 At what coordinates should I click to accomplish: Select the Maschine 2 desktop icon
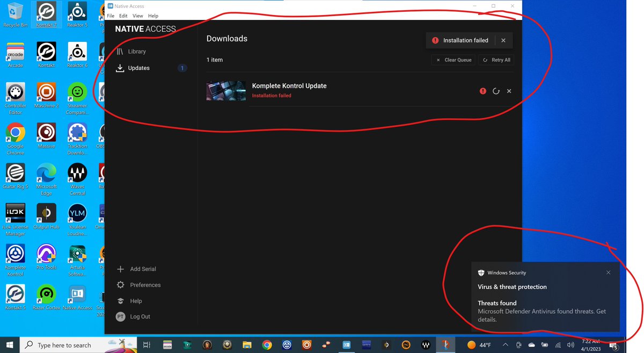[x=46, y=95]
